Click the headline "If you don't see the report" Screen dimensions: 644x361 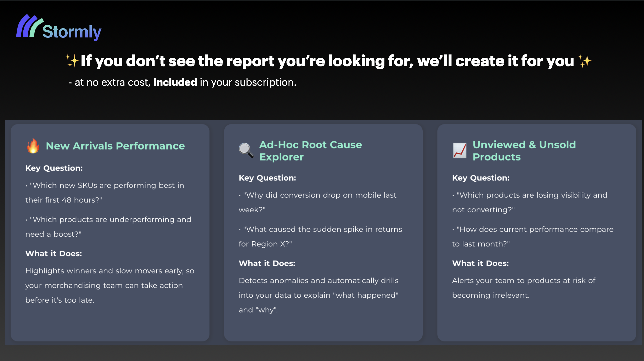point(327,61)
